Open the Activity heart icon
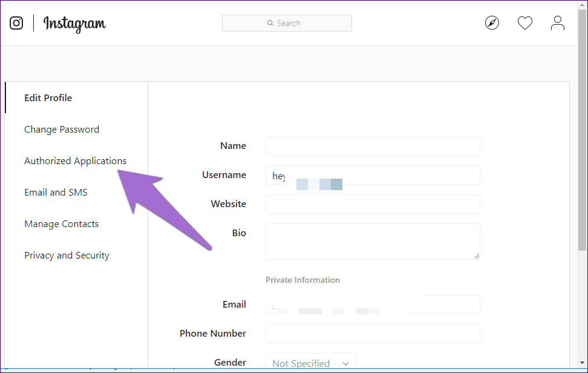 pos(525,23)
